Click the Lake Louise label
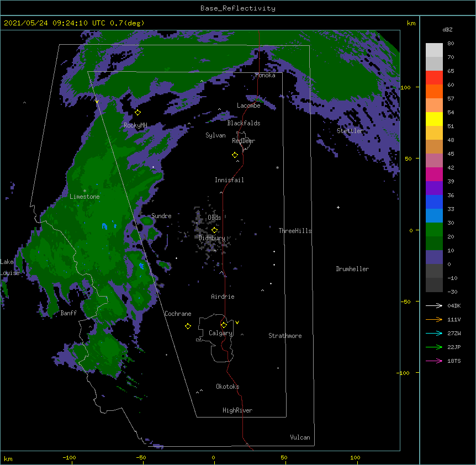 point(10,267)
